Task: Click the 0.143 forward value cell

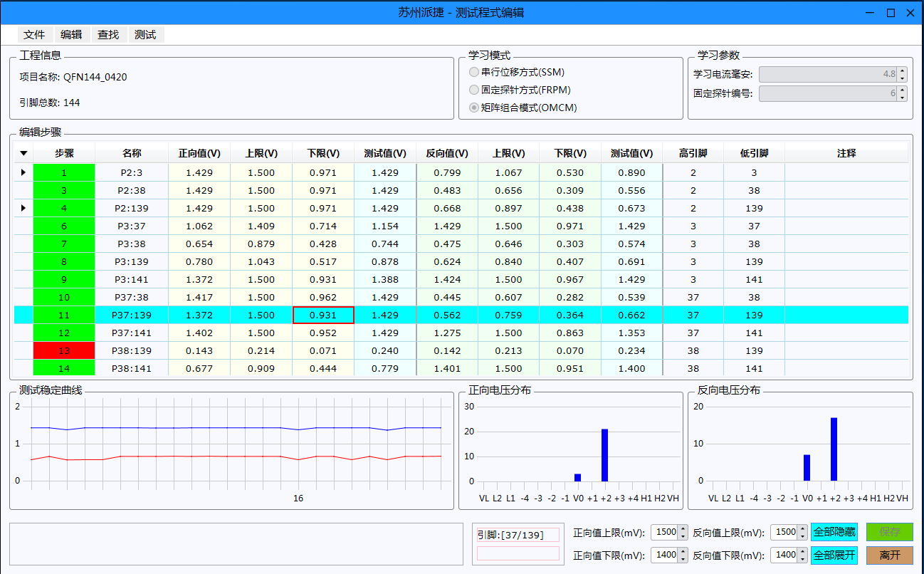Action: [199, 350]
